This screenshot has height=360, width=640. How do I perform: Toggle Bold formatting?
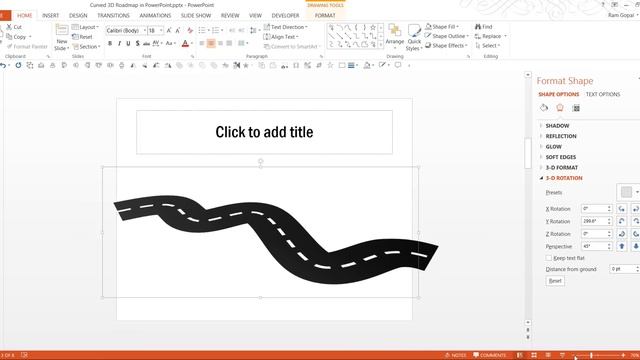pyautogui.click(x=110, y=43)
